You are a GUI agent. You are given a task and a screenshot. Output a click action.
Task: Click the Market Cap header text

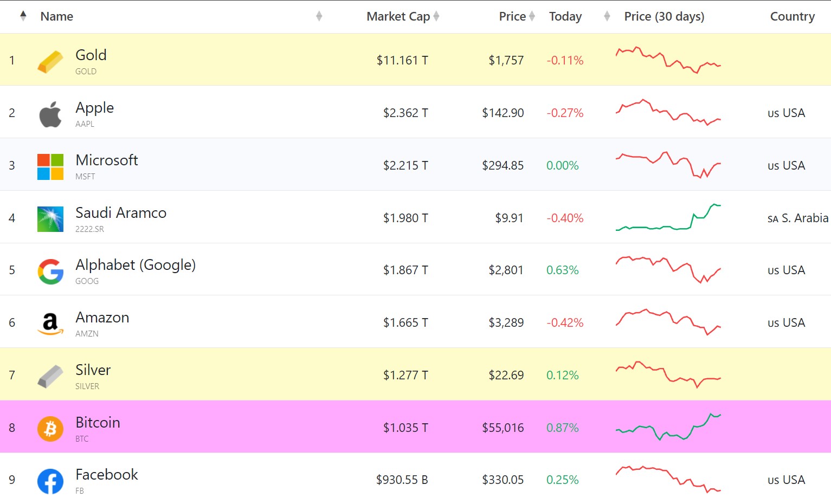tap(398, 16)
